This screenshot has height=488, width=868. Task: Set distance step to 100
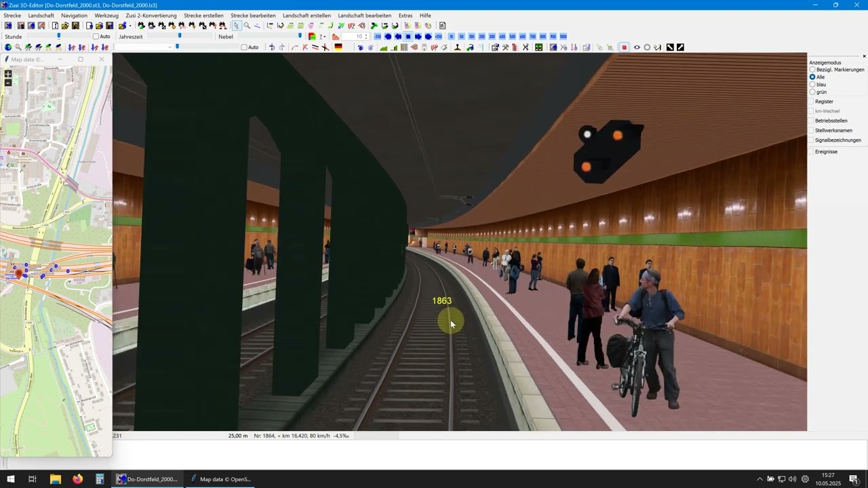(472, 37)
